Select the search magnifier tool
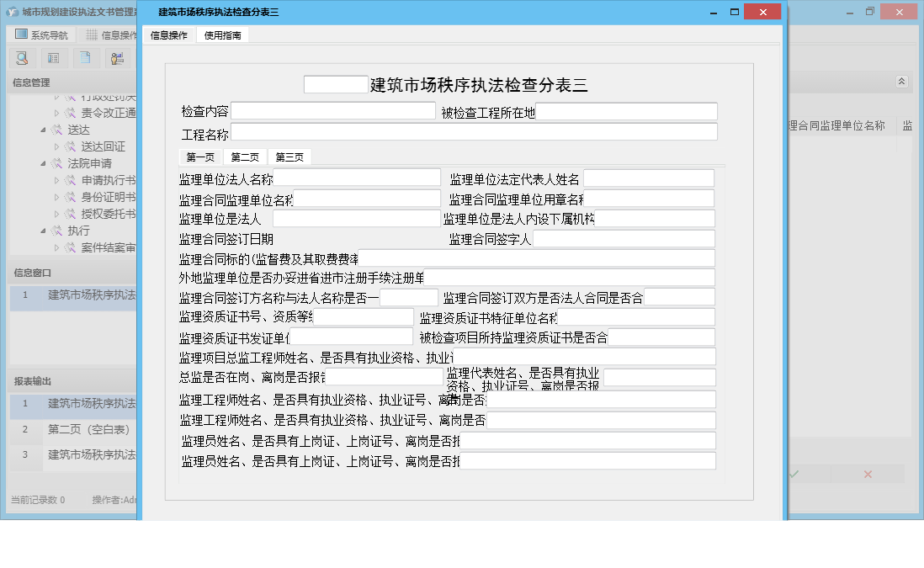Image resolution: width=924 pixels, height=568 pixels. point(22,58)
